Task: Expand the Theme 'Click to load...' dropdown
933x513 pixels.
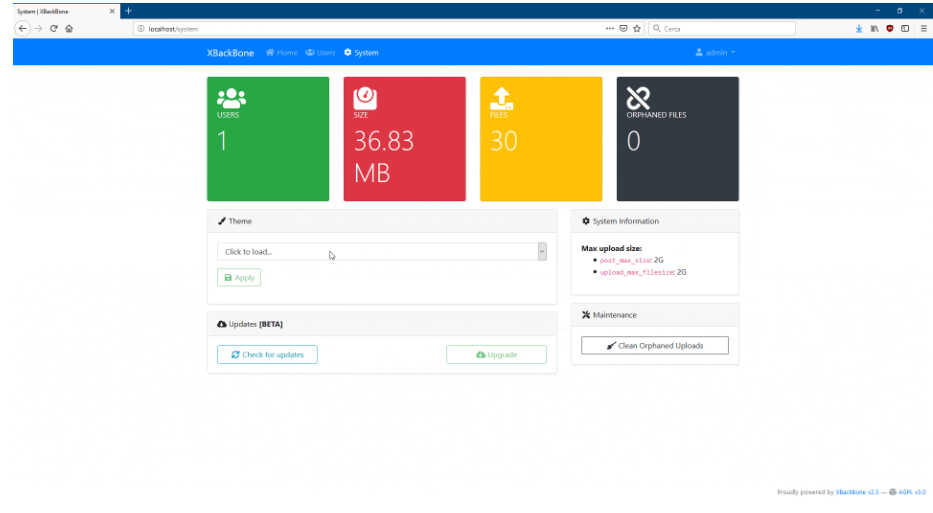Action: (381, 252)
